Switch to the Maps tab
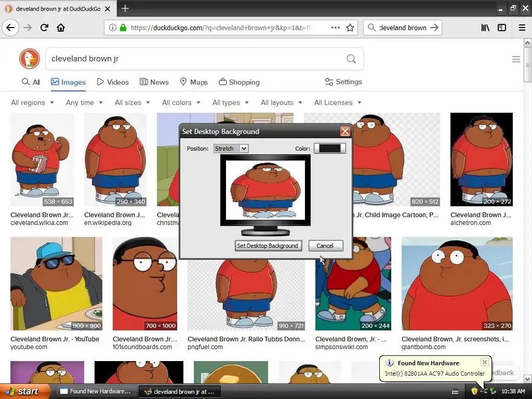Image resolution: width=532 pixels, height=399 pixels. coord(194,82)
